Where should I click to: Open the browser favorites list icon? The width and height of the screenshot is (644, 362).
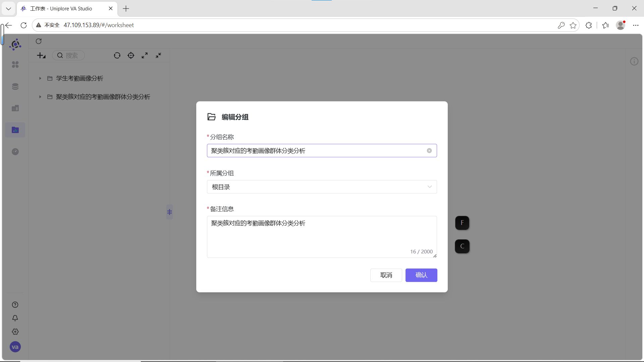(x=605, y=25)
